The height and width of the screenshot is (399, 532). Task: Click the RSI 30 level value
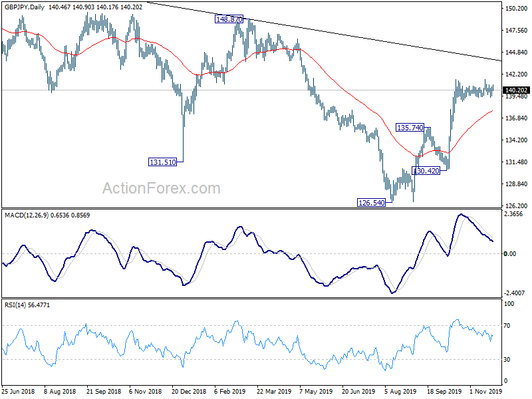[x=507, y=359]
